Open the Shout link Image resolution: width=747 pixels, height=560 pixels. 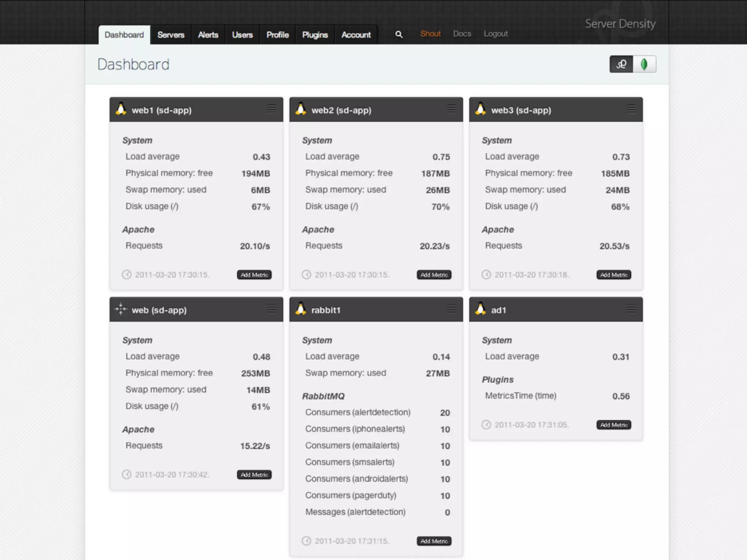pyautogui.click(x=430, y=34)
